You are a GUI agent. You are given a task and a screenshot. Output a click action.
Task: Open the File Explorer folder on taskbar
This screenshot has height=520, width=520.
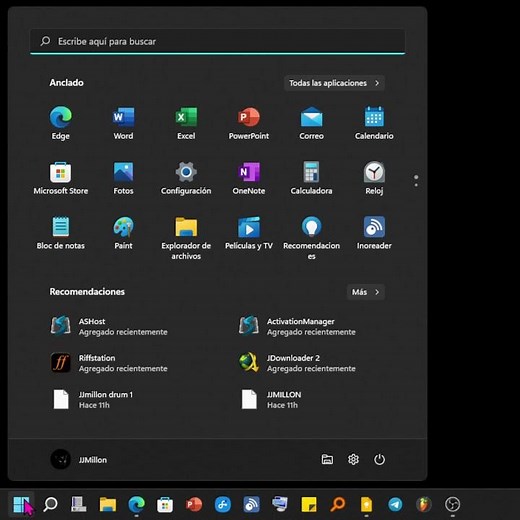tap(108, 504)
